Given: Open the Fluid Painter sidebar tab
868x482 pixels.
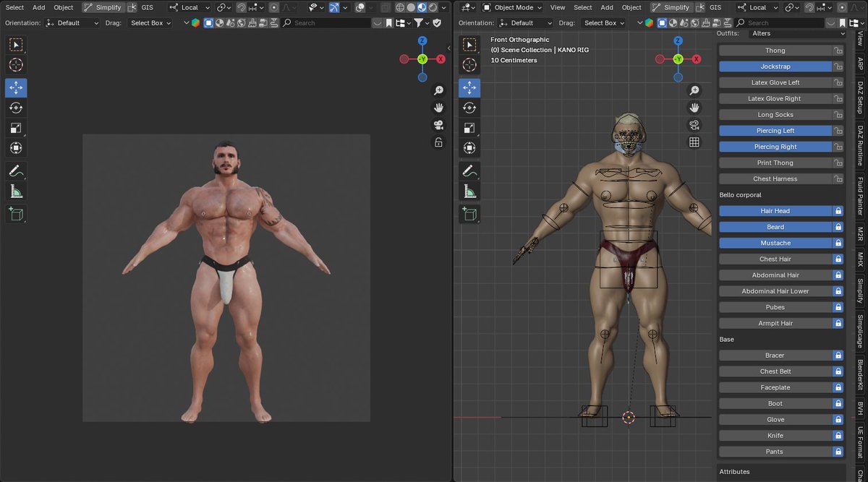Looking at the screenshot, I should pyautogui.click(x=860, y=195).
